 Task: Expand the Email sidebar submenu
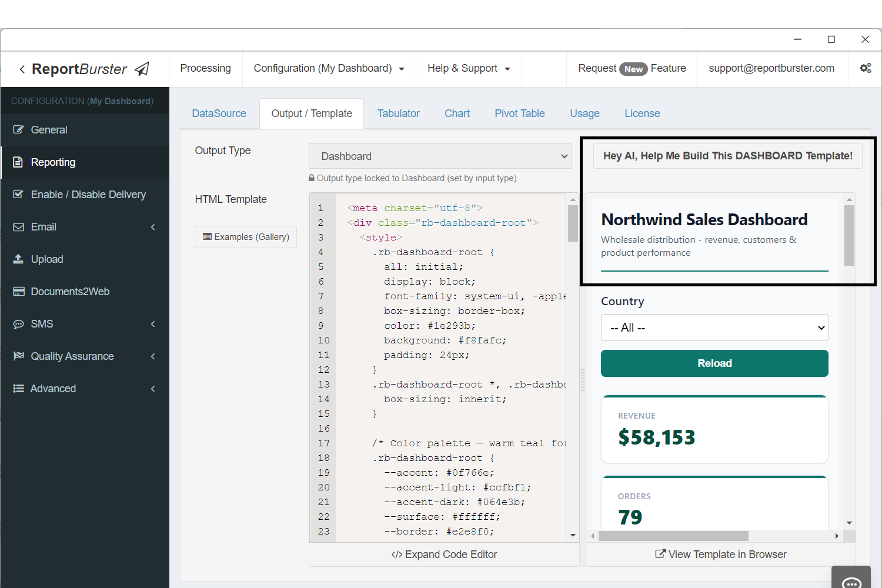(153, 227)
